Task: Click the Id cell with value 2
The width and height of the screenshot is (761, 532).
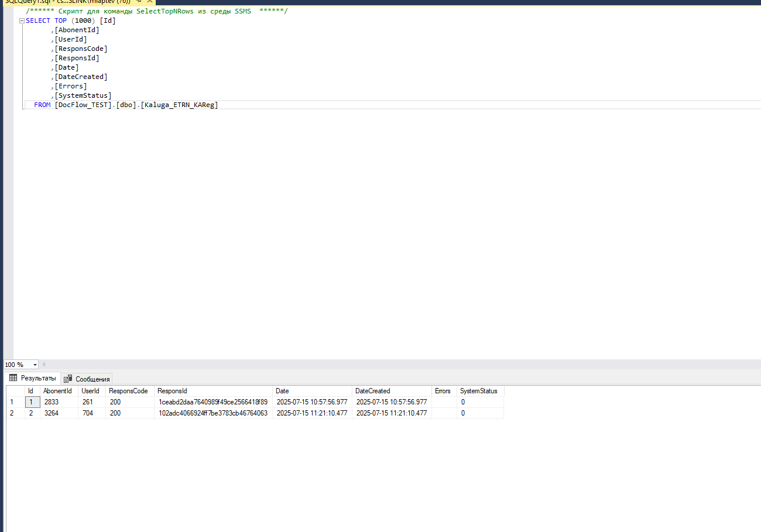Action: point(32,413)
